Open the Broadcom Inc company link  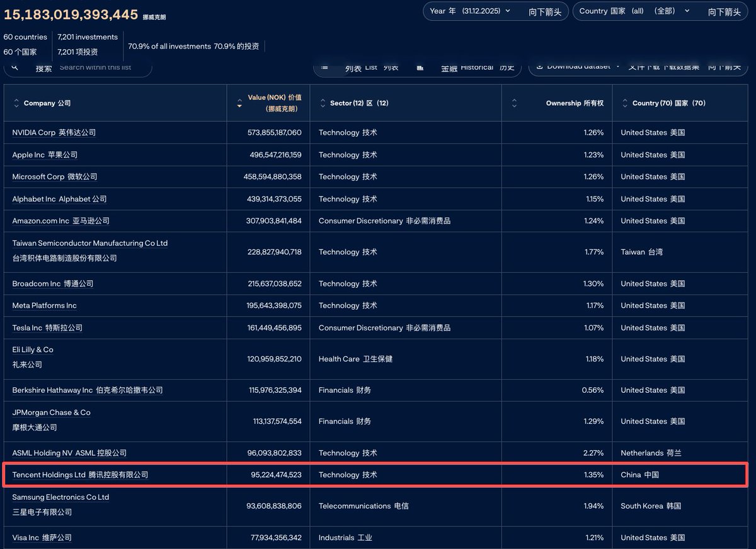click(53, 284)
